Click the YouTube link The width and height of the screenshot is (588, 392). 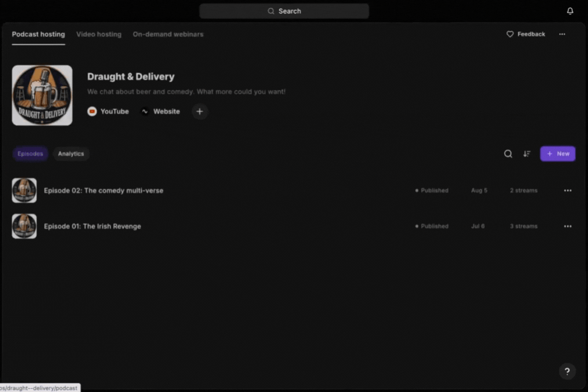pyautogui.click(x=108, y=111)
